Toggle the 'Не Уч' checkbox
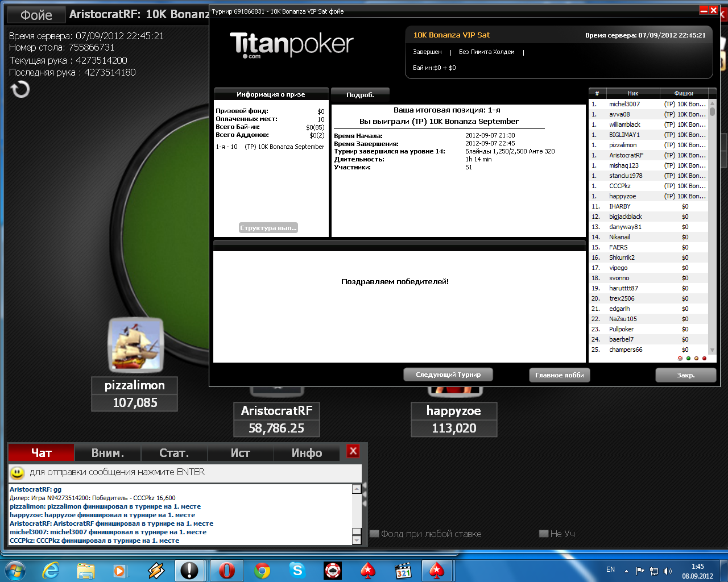728x582 pixels. pos(544,534)
